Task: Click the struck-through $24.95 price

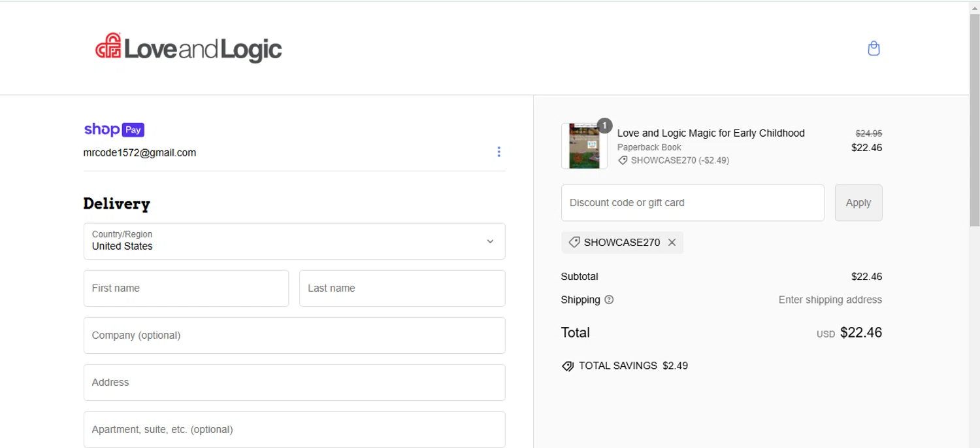Action: tap(869, 133)
